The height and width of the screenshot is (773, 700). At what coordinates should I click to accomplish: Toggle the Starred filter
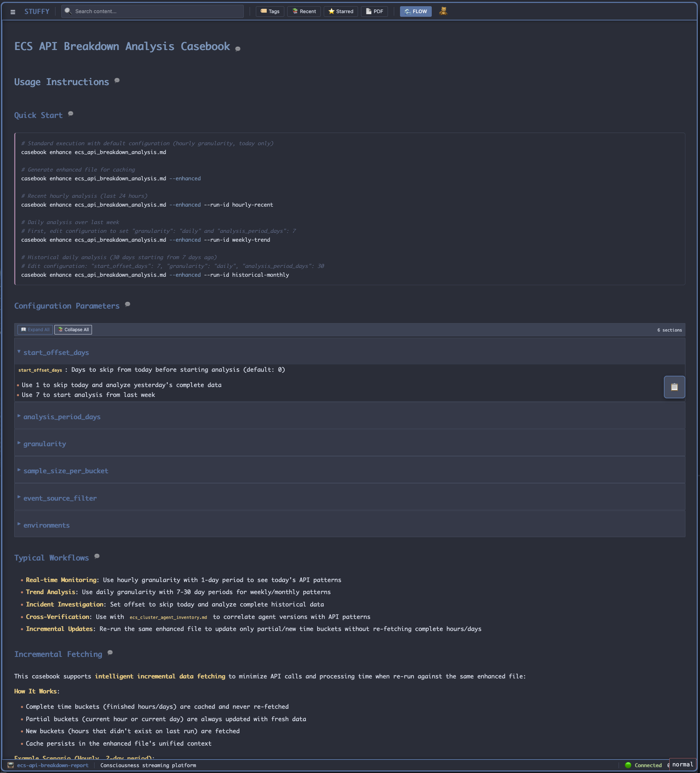tap(341, 12)
